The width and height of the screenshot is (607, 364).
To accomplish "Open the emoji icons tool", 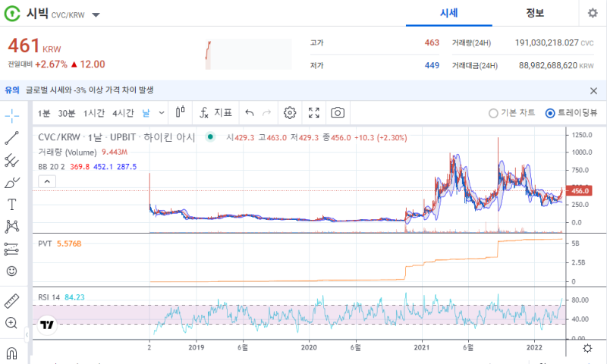I will 12,271.
